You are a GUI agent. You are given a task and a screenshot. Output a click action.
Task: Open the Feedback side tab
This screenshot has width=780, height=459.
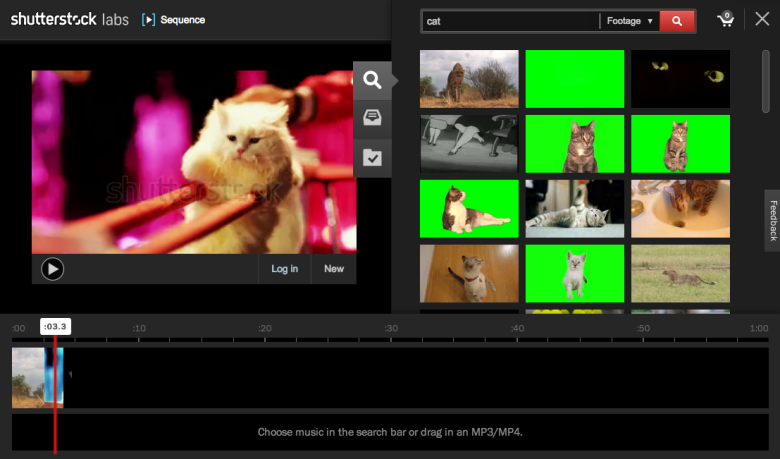772,220
